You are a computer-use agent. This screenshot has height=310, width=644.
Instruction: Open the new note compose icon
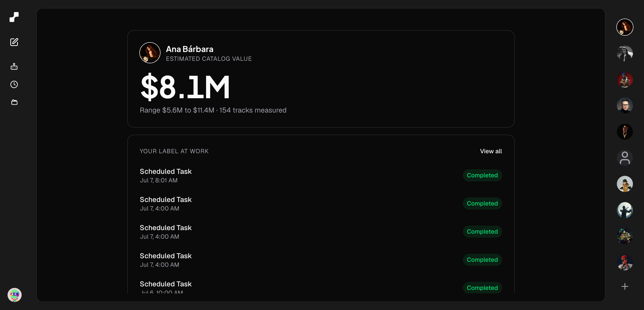coord(14,42)
